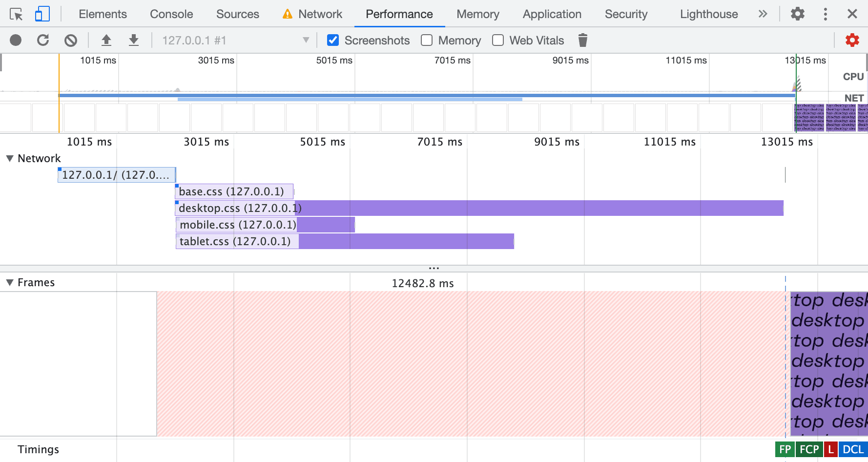Image resolution: width=868 pixels, height=462 pixels.
Task: Open capture settings with red gear icon
Action: [852, 40]
